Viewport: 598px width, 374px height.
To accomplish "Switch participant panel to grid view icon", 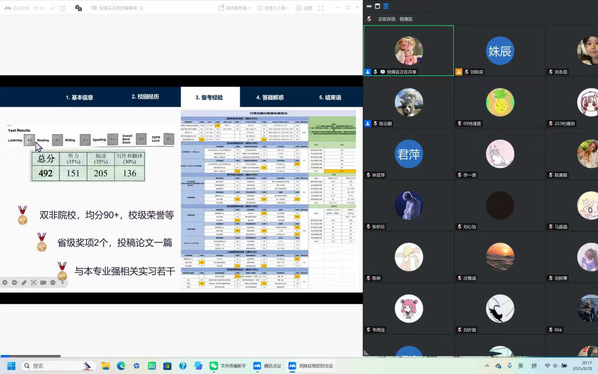I will click(377, 6).
